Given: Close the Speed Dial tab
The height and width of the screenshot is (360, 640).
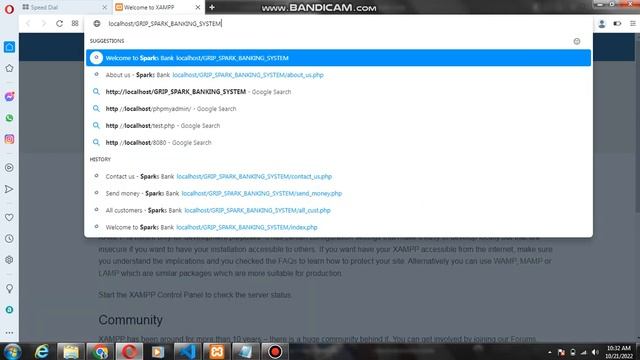Looking at the screenshot, I should click(104, 7).
